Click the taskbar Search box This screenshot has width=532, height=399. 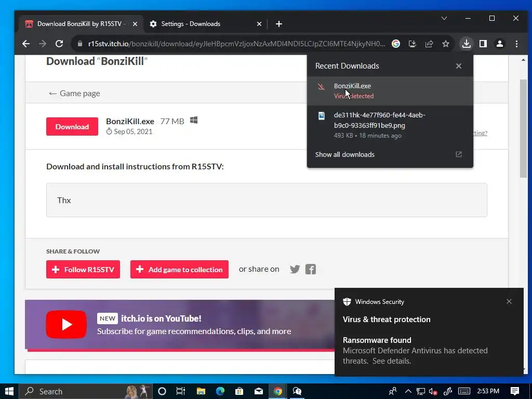tap(85, 391)
